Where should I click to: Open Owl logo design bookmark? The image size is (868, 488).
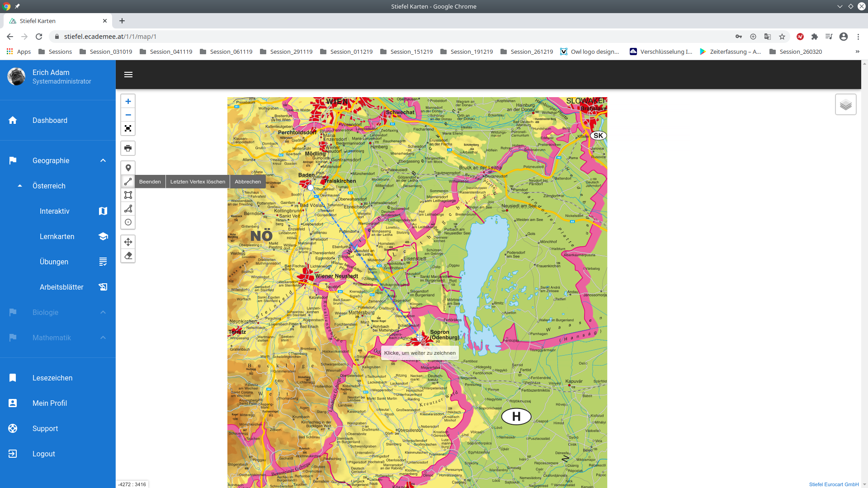point(590,52)
